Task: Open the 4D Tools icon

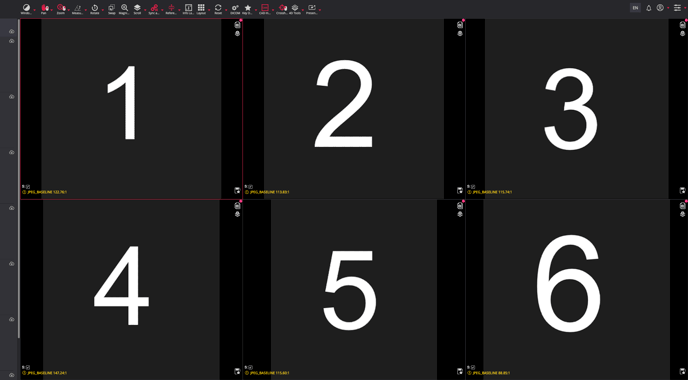Action: pos(295,7)
